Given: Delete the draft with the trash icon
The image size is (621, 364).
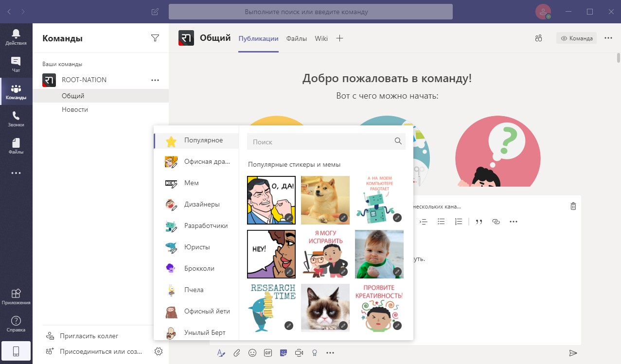Looking at the screenshot, I should pos(573,206).
